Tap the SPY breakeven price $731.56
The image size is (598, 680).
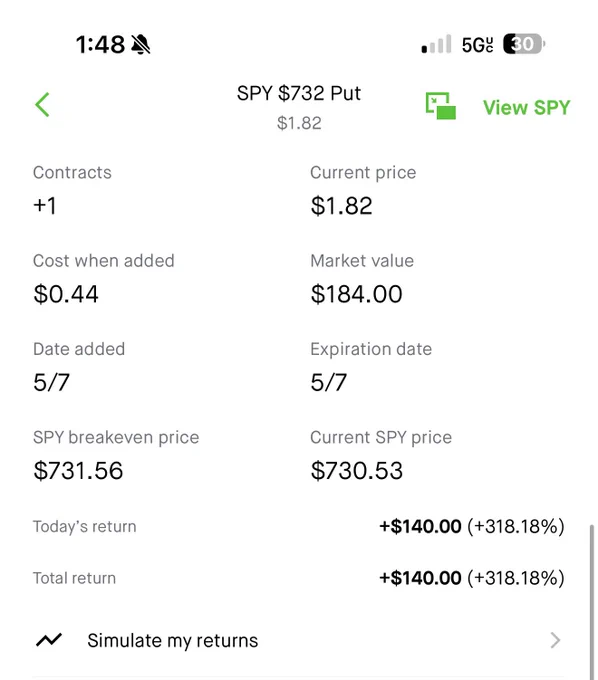(x=78, y=471)
